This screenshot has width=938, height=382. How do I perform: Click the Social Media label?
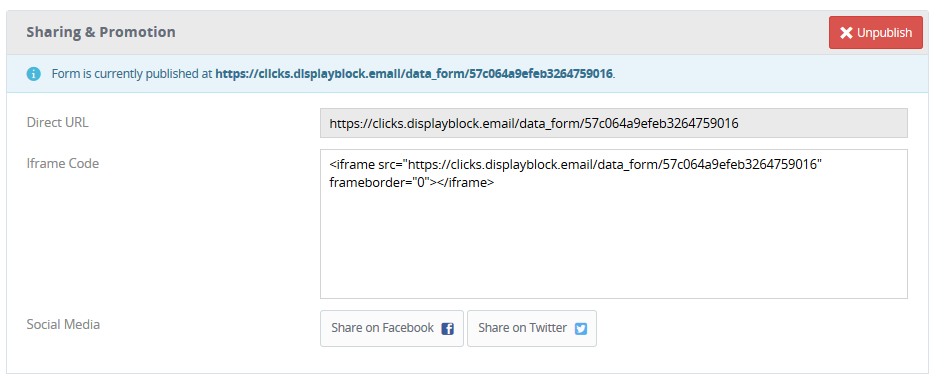pos(63,325)
